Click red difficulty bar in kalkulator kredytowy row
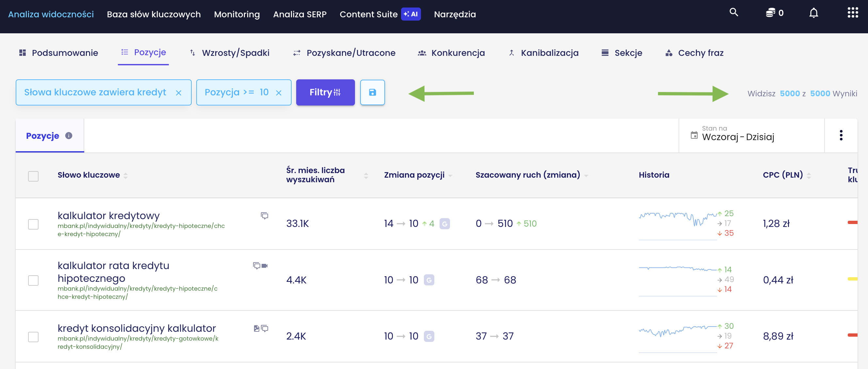This screenshot has width=868, height=369. tap(852, 222)
